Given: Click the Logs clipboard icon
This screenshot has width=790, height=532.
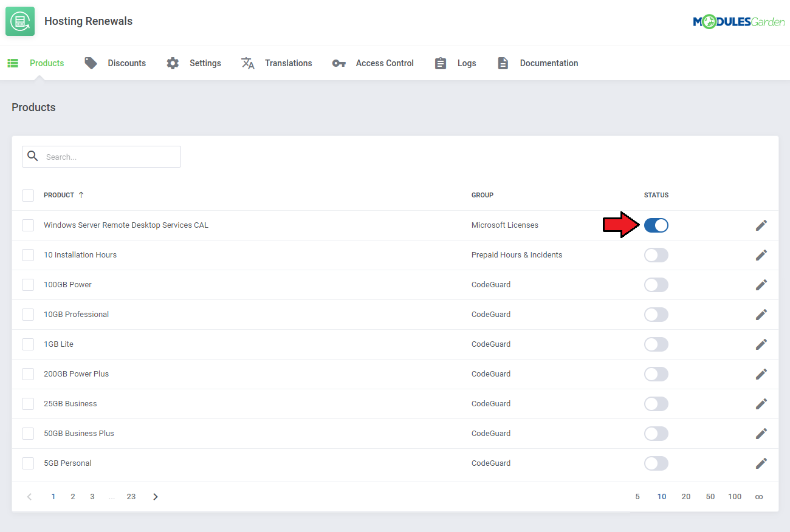Looking at the screenshot, I should (x=441, y=63).
